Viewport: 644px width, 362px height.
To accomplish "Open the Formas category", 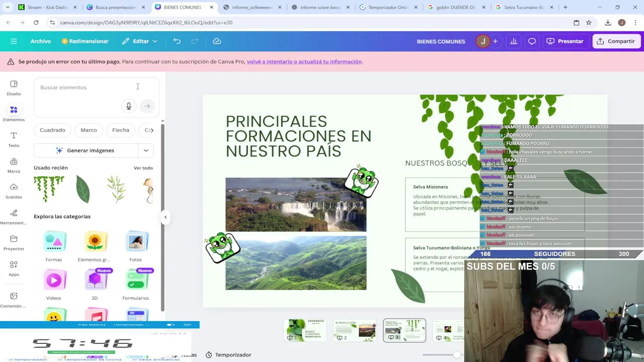I will [54, 246].
